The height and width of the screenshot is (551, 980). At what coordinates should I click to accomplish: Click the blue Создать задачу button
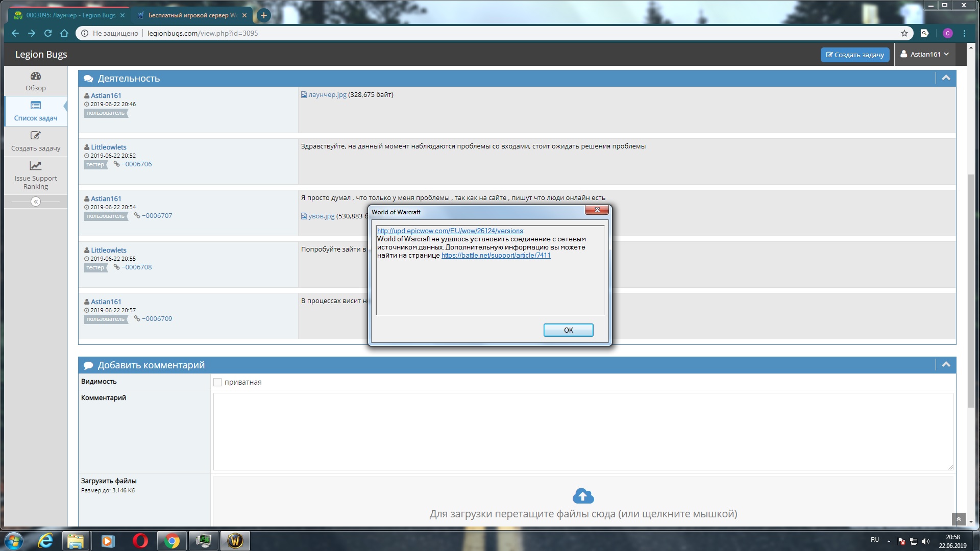tap(855, 55)
